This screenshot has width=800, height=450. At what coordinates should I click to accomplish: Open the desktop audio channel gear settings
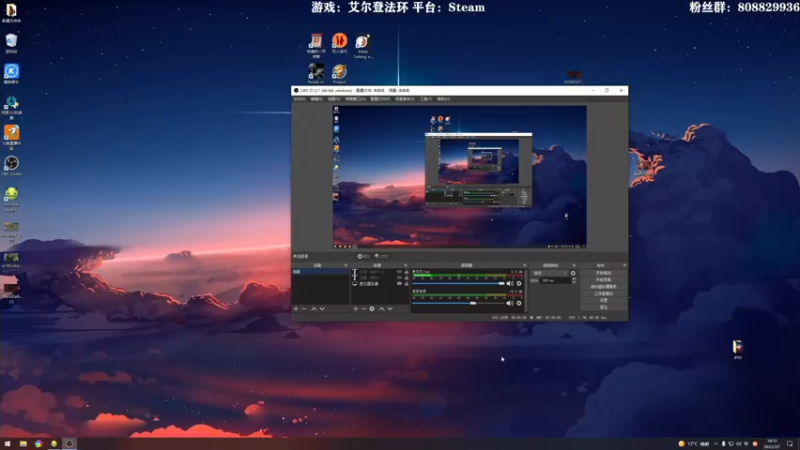click(x=519, y=303)
